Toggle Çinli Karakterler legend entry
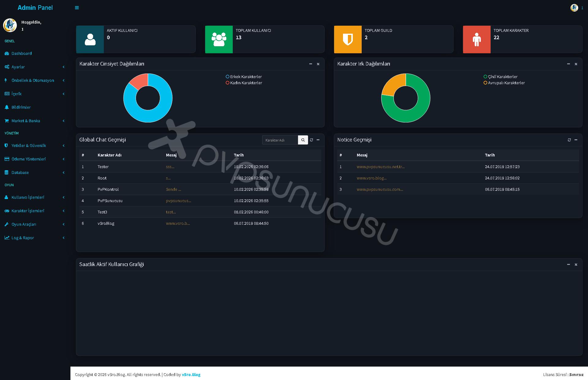The height and width of the screenshot is (380, 588). 501,77
